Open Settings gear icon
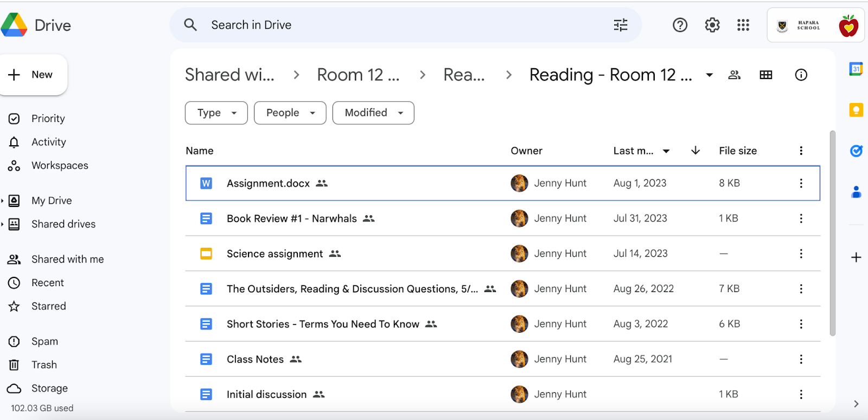This screenshot has height=420, width=868. click(x=712, y=25)
